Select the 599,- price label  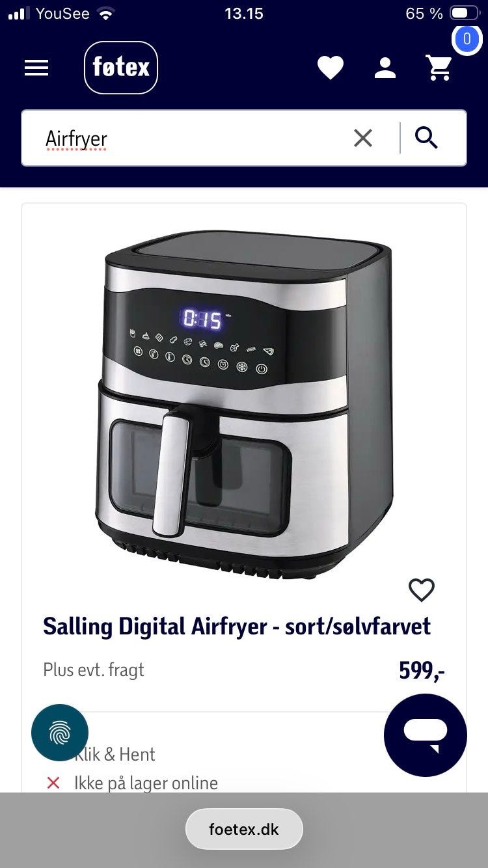[422, 670]
